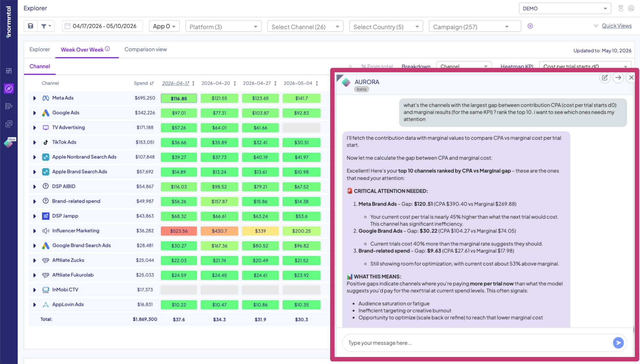Expand the TV Advertising row

(35, 128)
